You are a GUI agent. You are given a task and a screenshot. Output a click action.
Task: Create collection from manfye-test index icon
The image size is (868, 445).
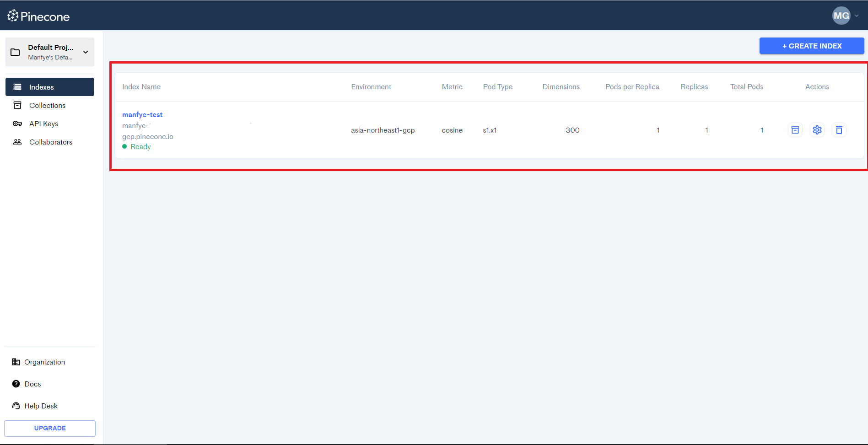click(x=795, y=130)
